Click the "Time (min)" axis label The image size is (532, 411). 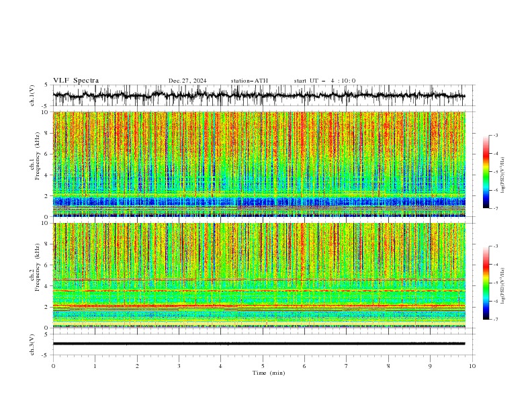point(269,373)
